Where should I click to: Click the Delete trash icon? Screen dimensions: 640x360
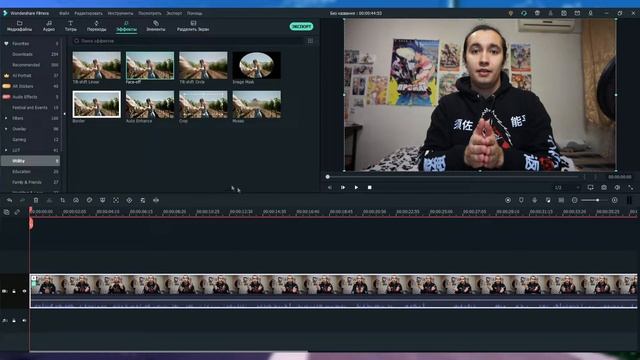(36, 200)
